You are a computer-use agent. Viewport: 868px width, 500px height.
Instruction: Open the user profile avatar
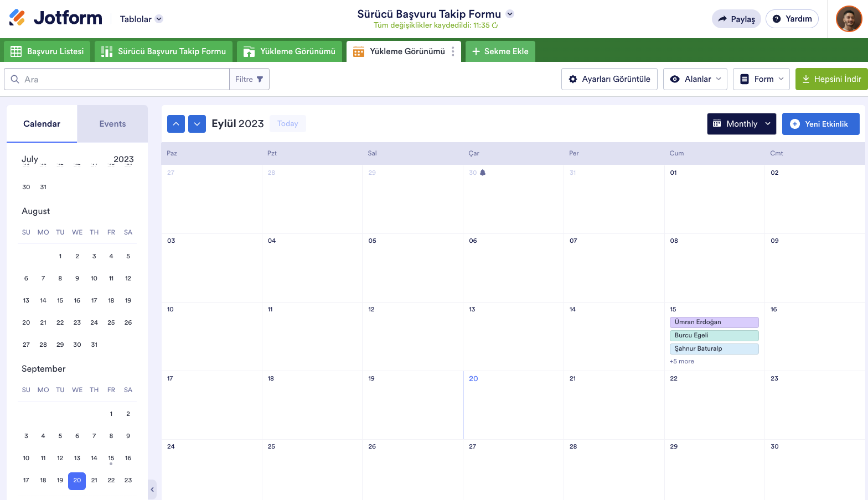click(849, 19)
